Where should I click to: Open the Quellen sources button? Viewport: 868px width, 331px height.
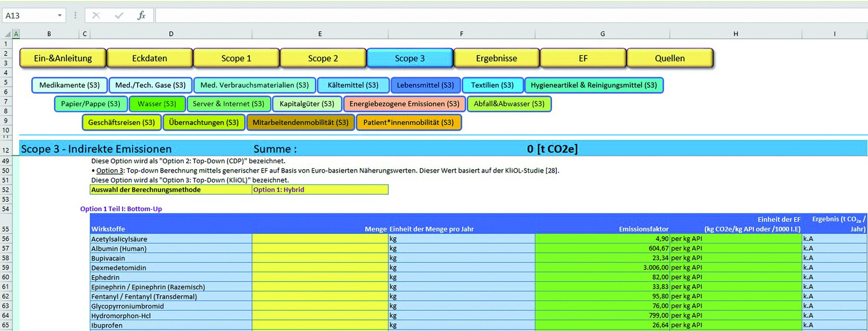pos(670,58)
